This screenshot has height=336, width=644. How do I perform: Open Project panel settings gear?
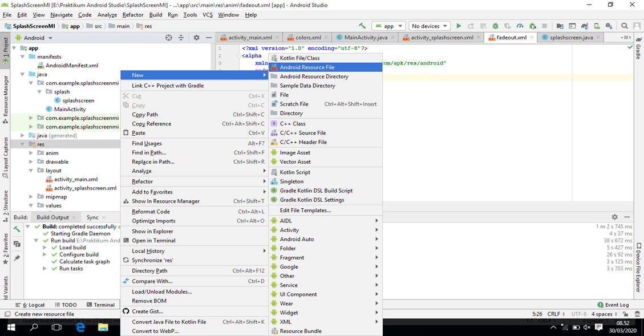(x=196, y=38)
